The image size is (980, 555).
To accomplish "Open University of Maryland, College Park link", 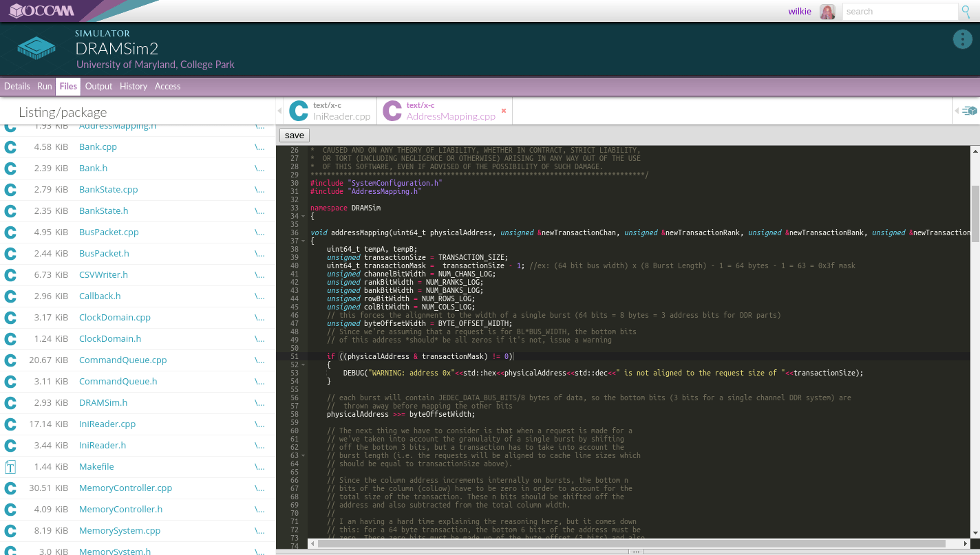I will coord(156,65).
